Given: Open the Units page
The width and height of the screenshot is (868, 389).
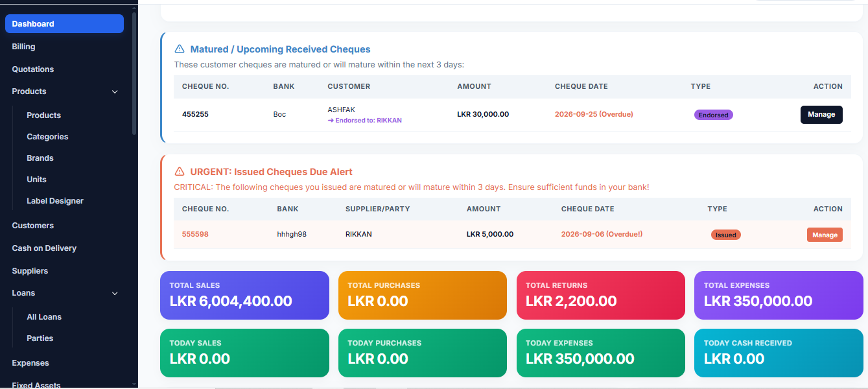Looking at the screenshot, I should coord(36,180).
